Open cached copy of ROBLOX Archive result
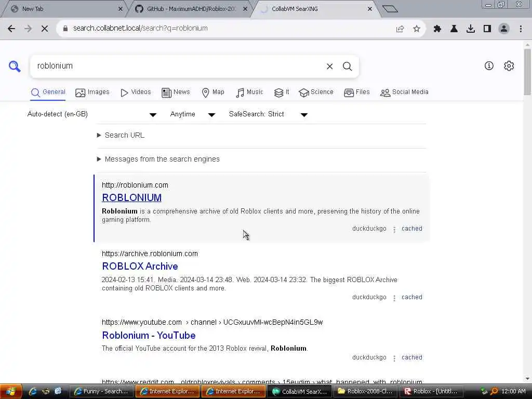532x399 pixels. click(x=412, y=297)
